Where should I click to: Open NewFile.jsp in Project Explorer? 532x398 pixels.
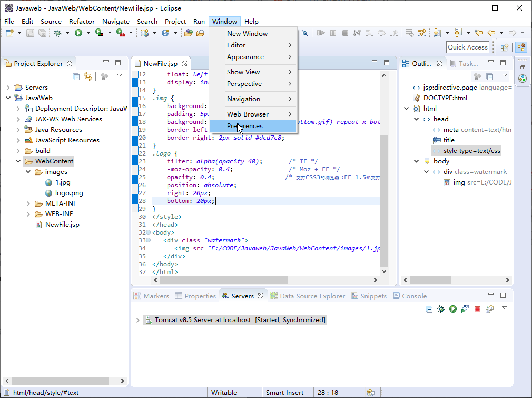point(63,225)
